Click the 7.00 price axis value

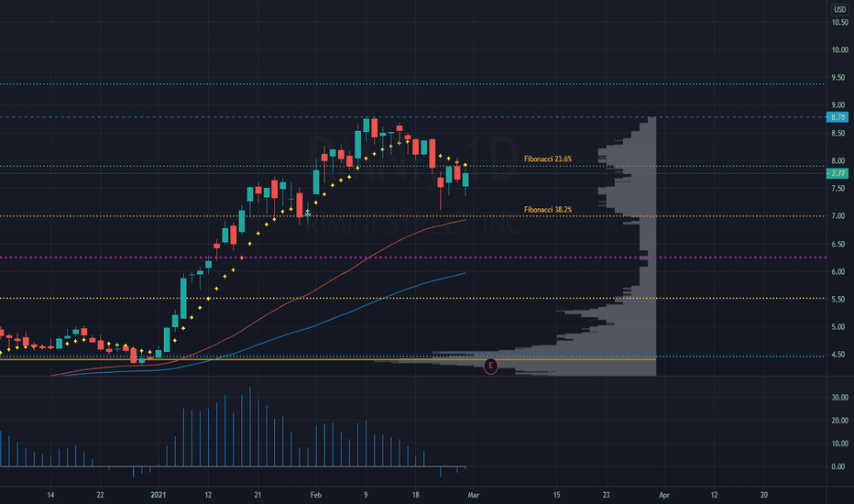point(838,216)
